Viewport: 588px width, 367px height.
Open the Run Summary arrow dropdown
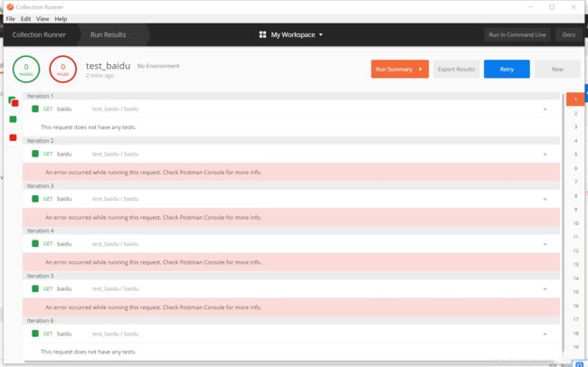(x=421, y=69)
